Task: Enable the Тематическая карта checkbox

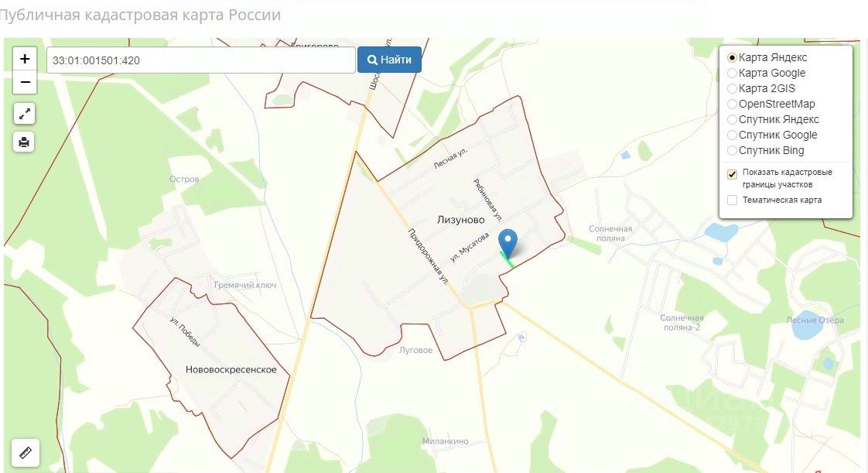Action: point(732,200)
